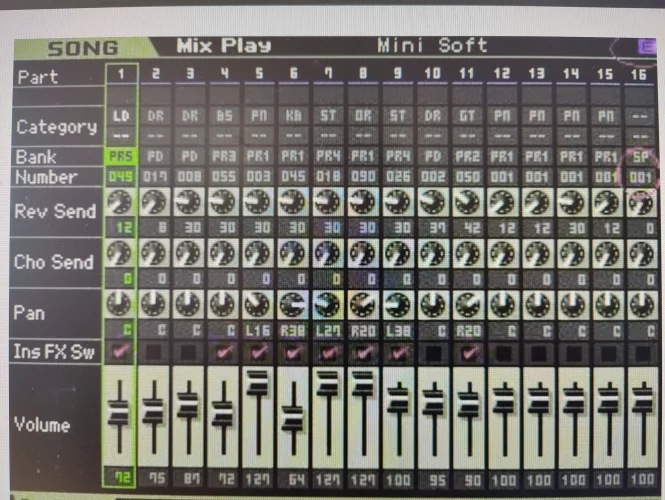The width and height of the screenshot is (665, 500).
Task: Select the Bank field of part 16
Action: click(638, 157)
